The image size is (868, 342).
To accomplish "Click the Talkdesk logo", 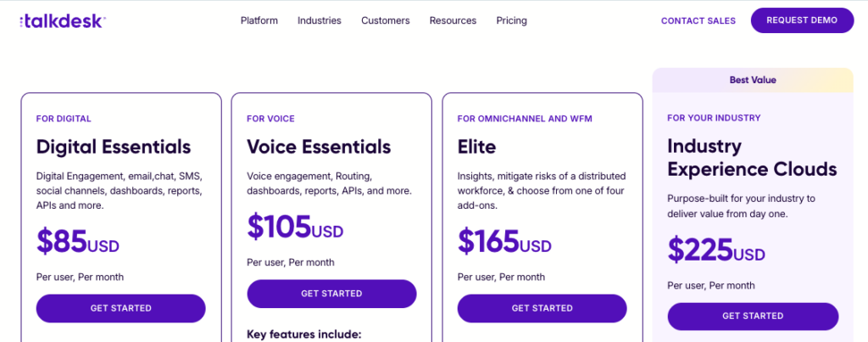I will point(63,21).
